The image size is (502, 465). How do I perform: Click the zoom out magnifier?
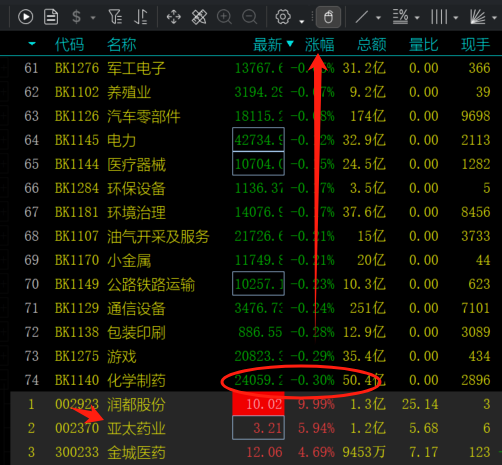(250, 17)
